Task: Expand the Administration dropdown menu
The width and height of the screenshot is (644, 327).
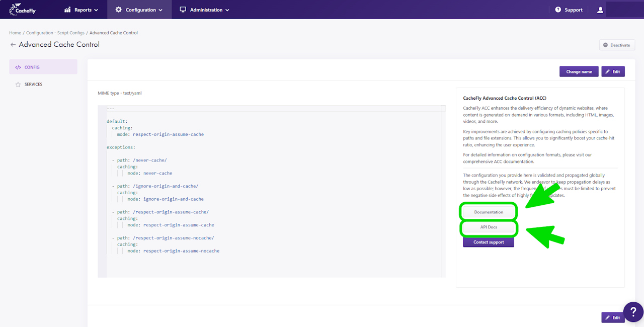Action: pyautogui.click(x=204, y=10)
